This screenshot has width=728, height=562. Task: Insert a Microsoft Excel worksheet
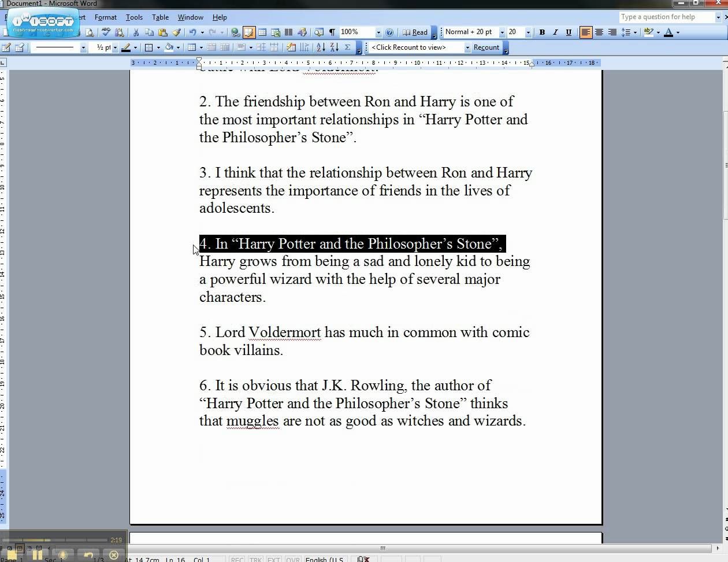tap(276, 32)
